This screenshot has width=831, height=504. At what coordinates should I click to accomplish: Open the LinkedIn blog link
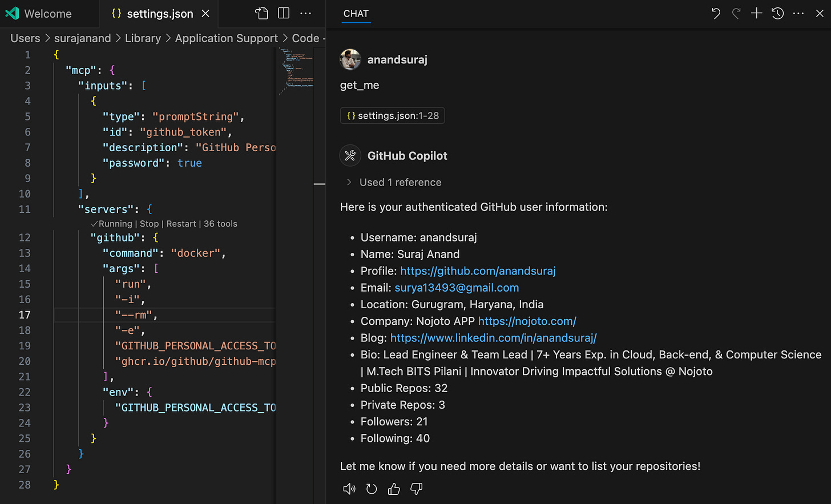point(493,338)
